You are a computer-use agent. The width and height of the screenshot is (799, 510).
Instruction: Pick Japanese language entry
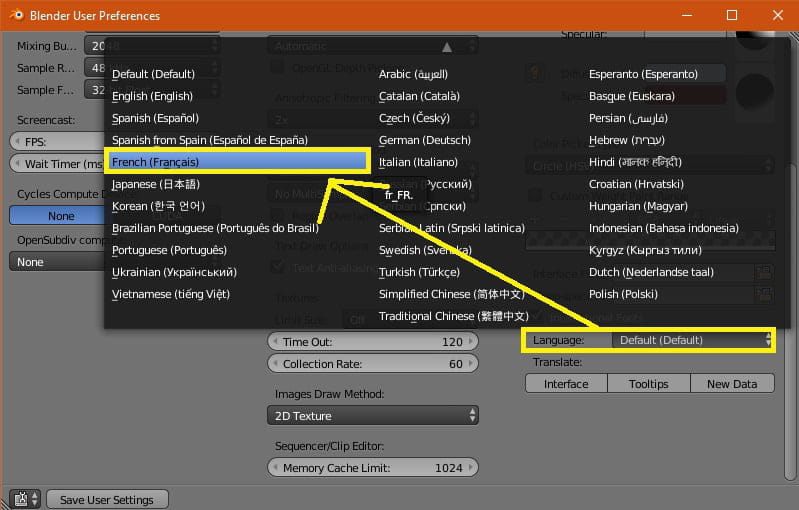[x=156, y=184]
